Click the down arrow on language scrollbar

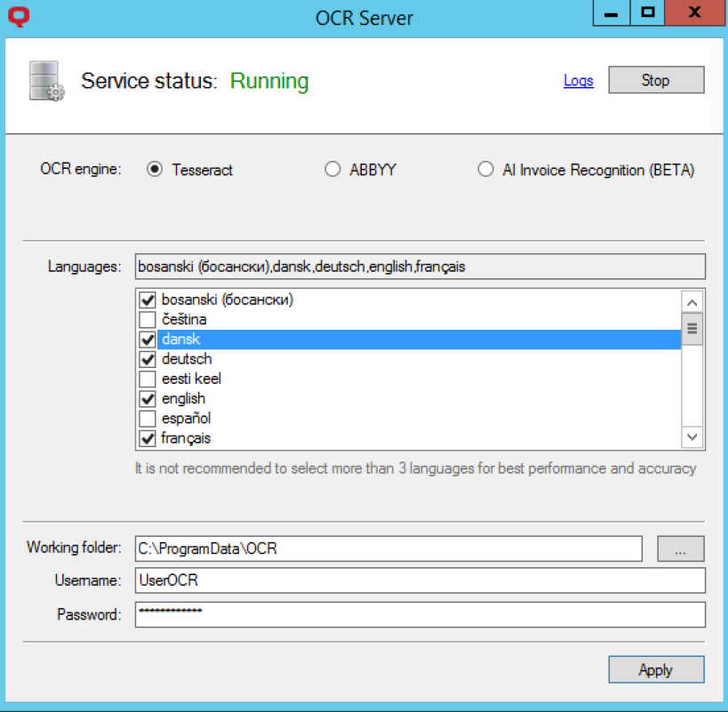pos(692,437)
